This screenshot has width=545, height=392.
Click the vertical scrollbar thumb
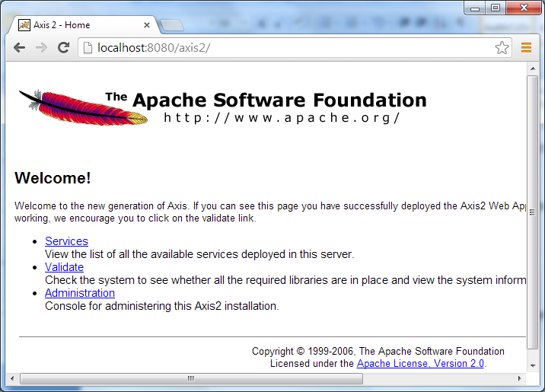point(533,212)
